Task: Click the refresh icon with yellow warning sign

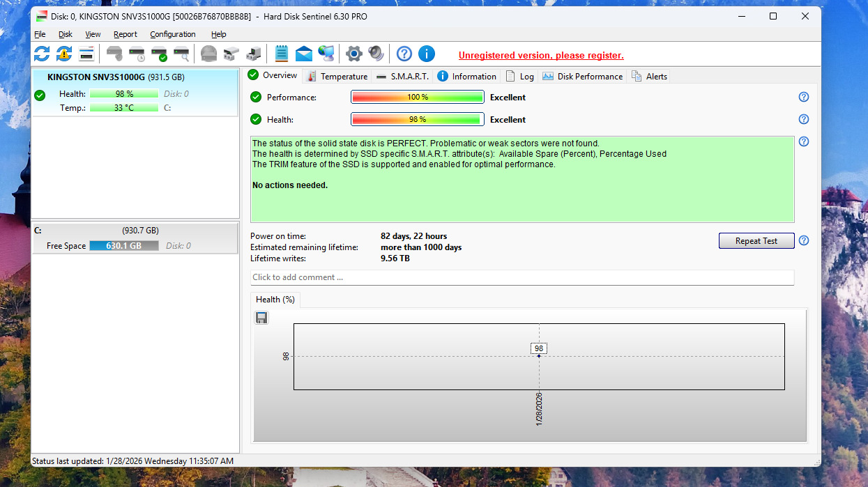Action: click(64, 54)
